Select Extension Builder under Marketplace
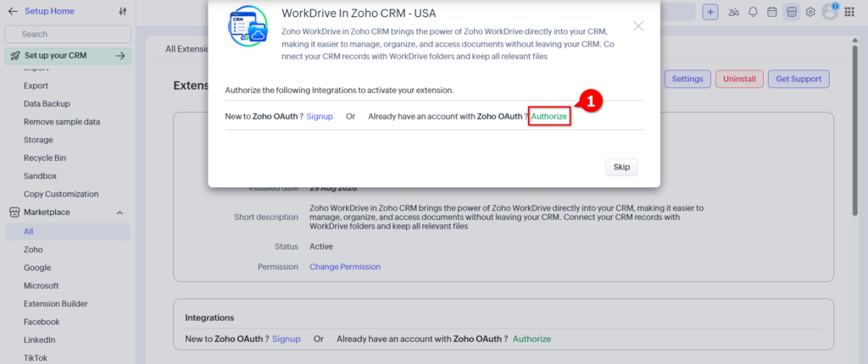The height and width of the screenshot is (364, 868). pyautogui.click(x=56, y=304)
